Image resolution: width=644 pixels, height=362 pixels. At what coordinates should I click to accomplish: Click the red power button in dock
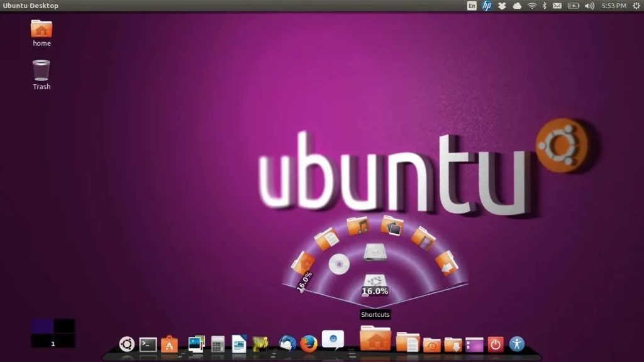[496, 344]
